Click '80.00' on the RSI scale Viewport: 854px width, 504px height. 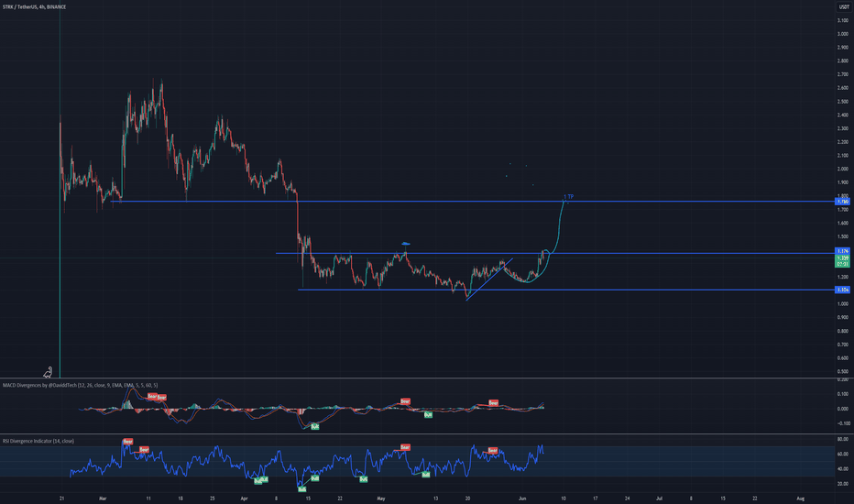tap(843, 439)
